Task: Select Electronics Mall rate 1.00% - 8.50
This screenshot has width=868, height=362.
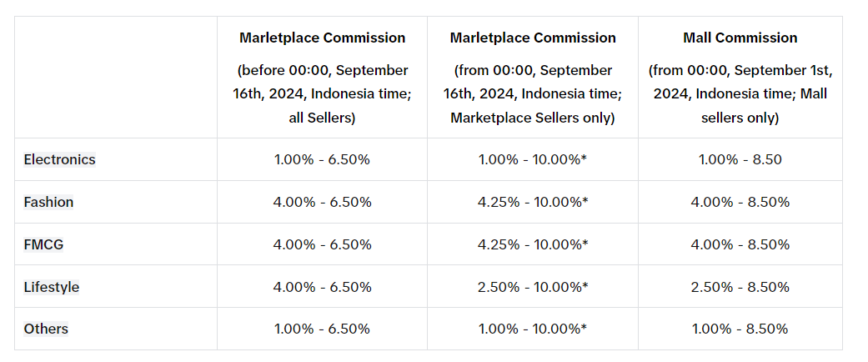Action: click(x=740, y=159)
